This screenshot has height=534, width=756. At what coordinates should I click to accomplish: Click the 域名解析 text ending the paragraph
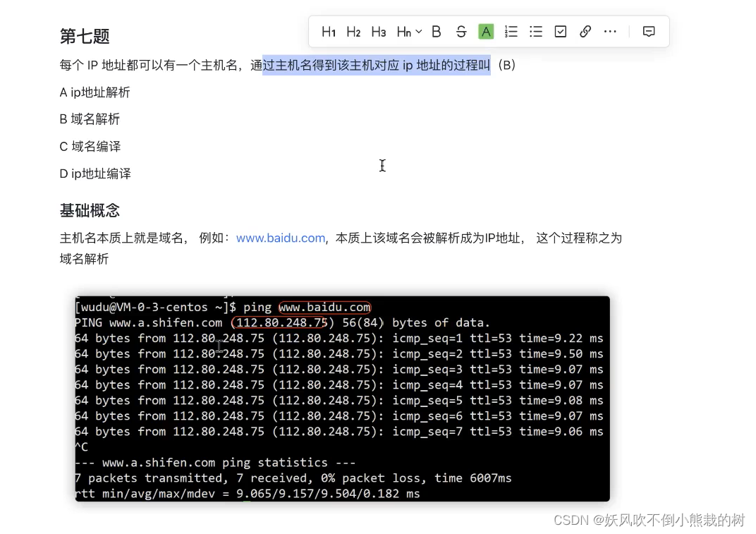click(x=85, y=259)
